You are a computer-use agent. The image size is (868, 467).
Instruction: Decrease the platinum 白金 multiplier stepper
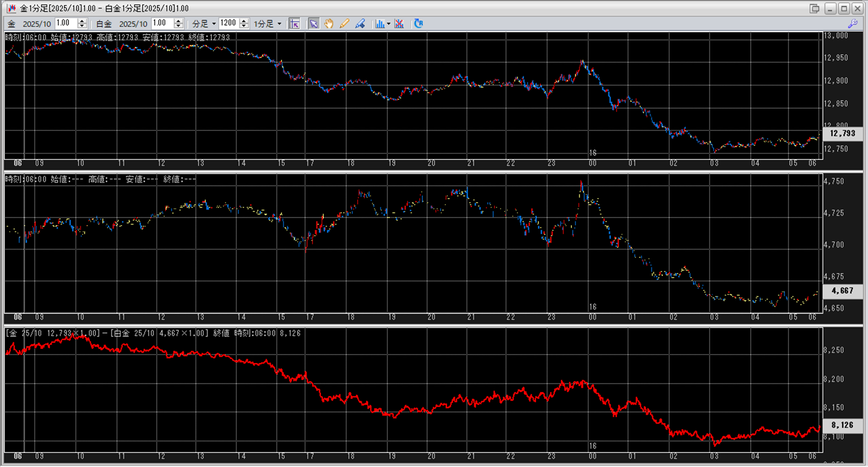[x=178, y=26]
